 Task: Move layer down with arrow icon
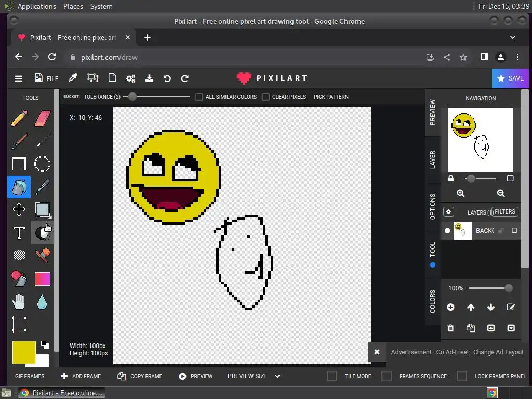(490, 308)
